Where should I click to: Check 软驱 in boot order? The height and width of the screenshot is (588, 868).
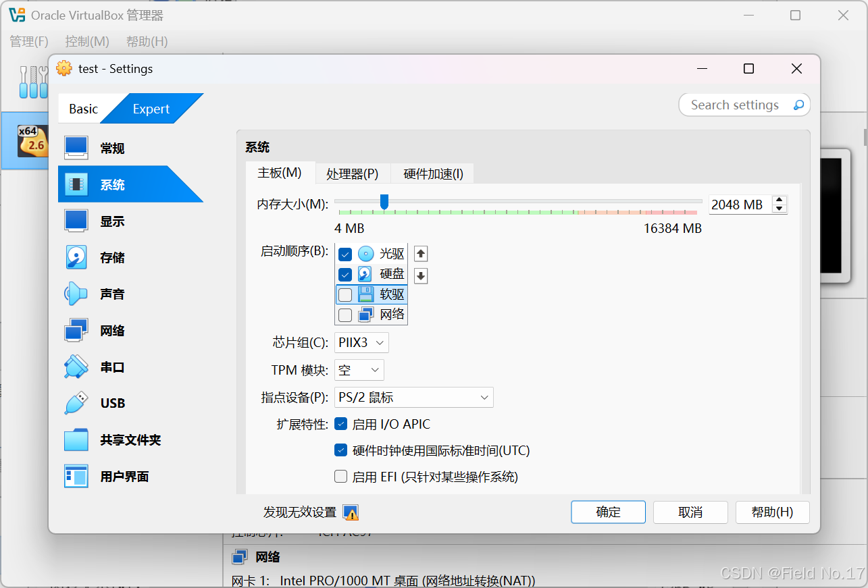click(x=345, y=295)
